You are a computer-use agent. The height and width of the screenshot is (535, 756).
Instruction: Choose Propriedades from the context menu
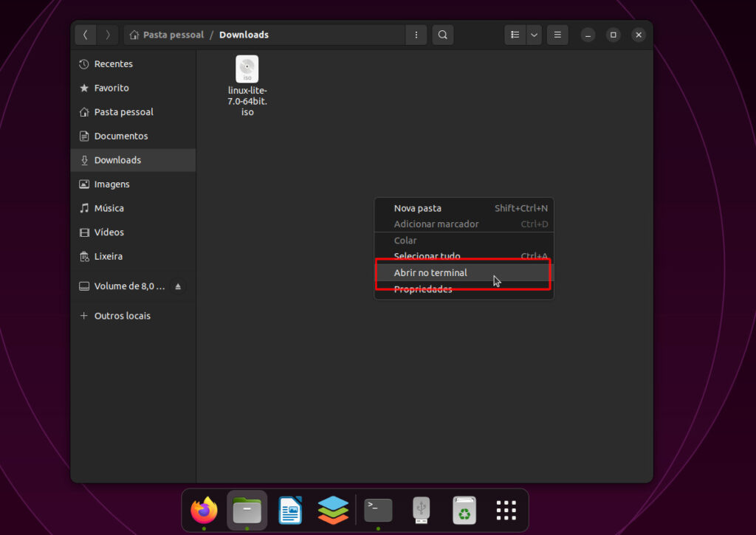point(464,289)
